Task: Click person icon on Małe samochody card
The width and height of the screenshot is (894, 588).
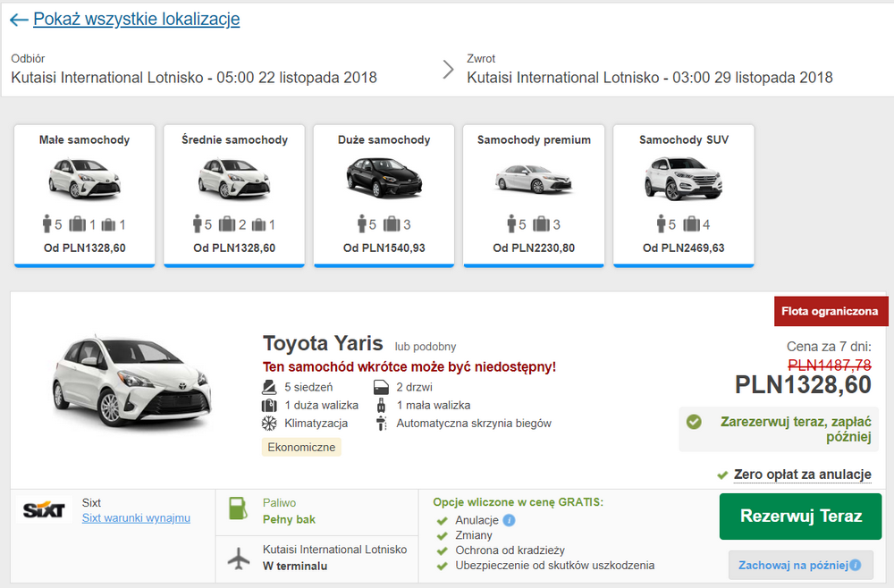Action: point(46,224)
